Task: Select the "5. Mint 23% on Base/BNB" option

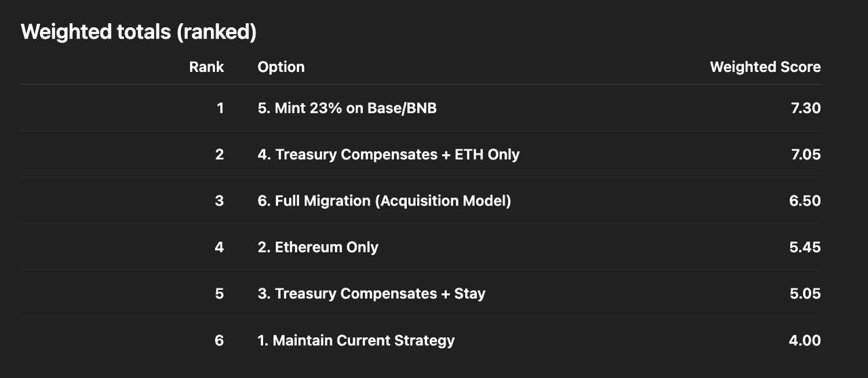Action: 347,108
